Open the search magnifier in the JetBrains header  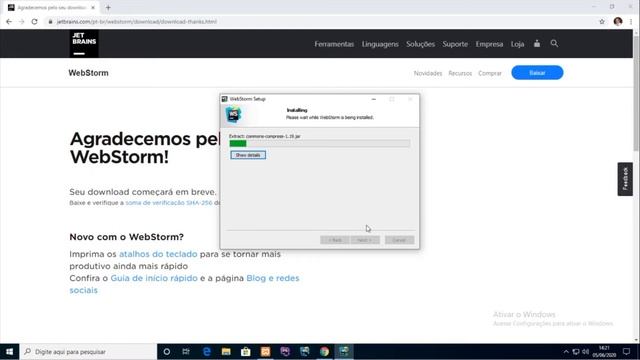pyautogui.click(x=554, y=43)
